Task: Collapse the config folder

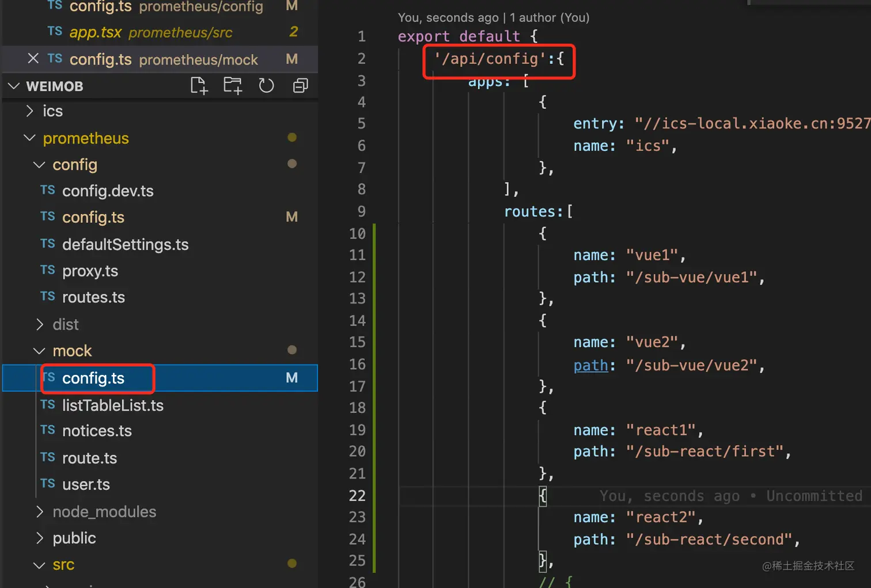Action: point(39,165)
